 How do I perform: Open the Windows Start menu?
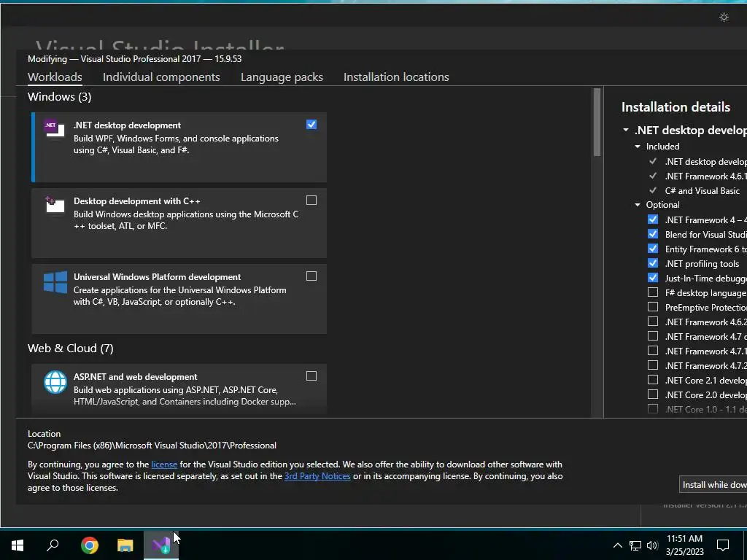(18, 545)
